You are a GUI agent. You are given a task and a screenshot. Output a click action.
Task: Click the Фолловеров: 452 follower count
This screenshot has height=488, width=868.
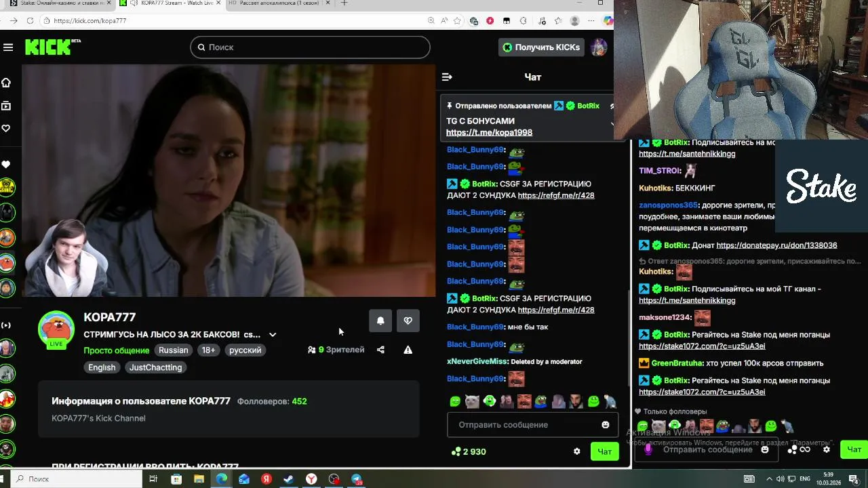click(x=272, y=401)
